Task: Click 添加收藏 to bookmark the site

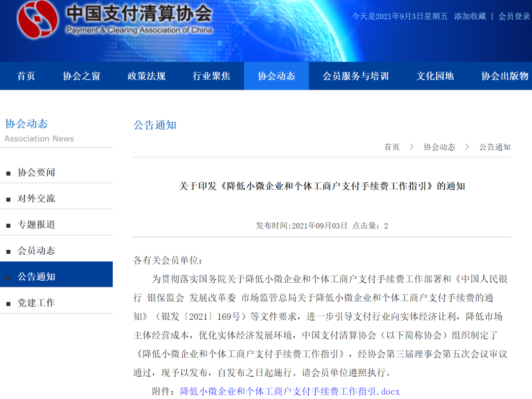Action: (x=470, y=16)
